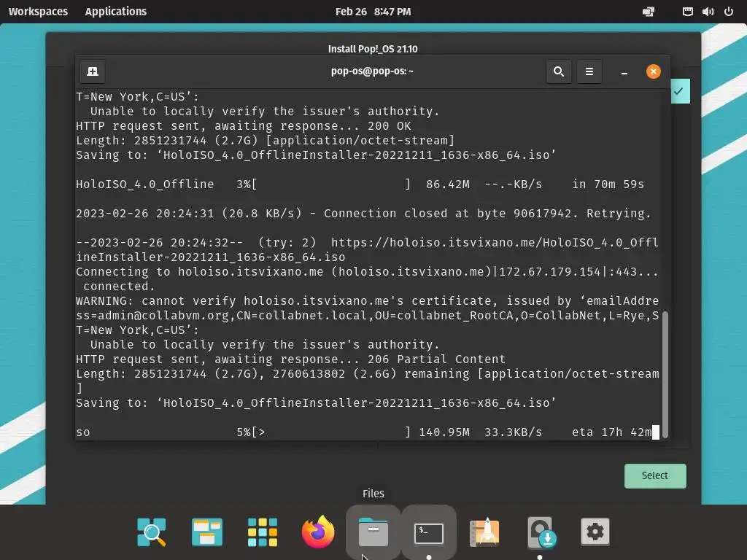Click the 'Install Pop!_OS 21.10' title bar
Viewport: 747px width, 560px height.
point(373,49)
